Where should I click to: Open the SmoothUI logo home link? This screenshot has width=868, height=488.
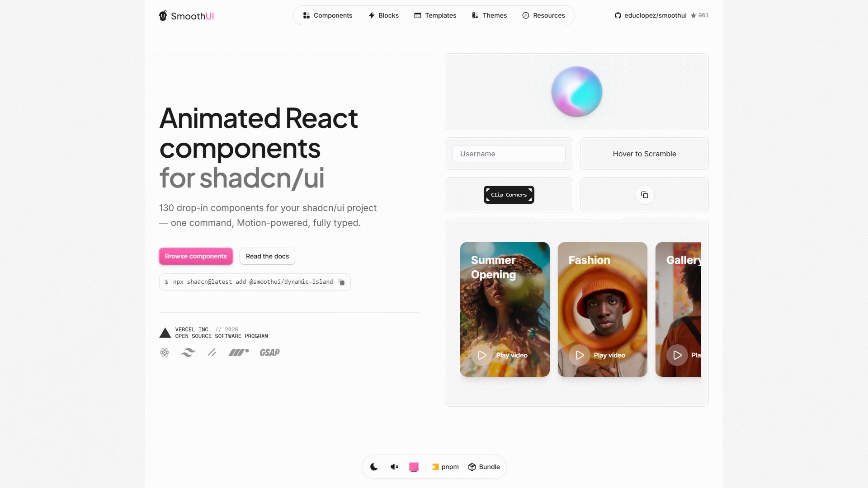[x=186, y=16]
